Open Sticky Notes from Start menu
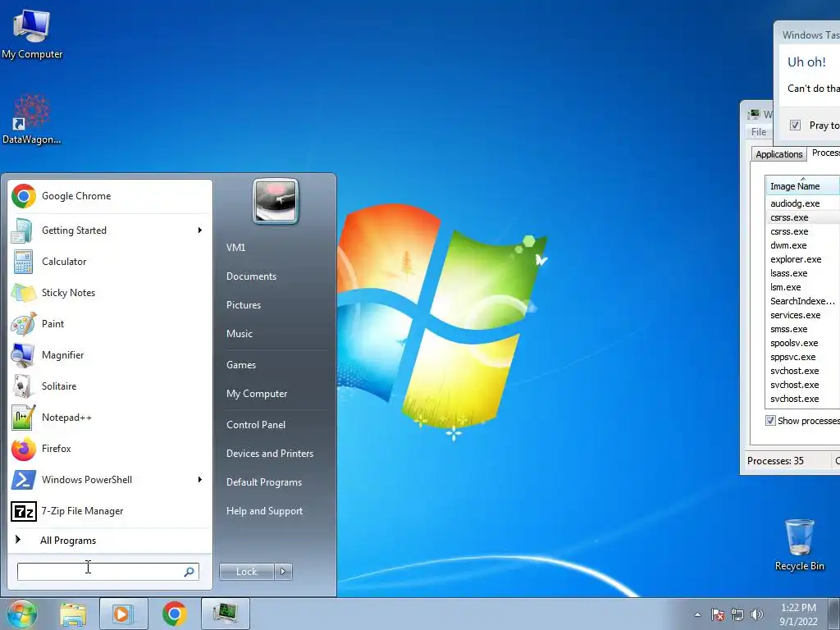 pyautogui.click(x=111, y=293)
